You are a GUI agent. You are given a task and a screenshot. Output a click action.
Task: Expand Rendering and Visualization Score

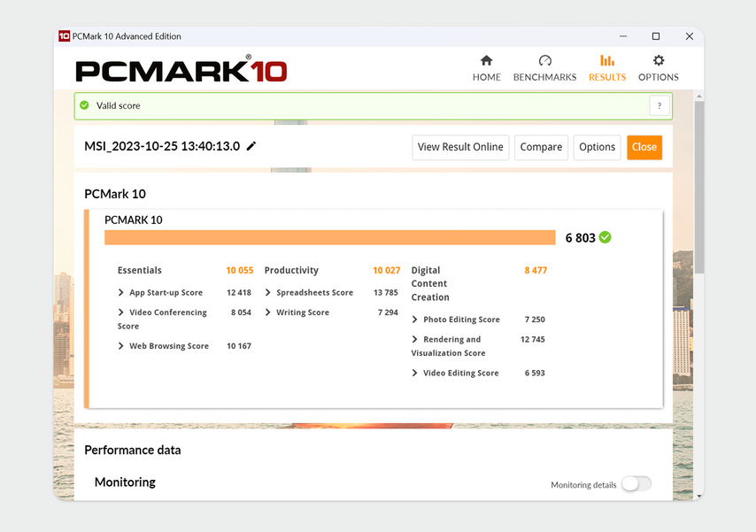coord(414,339)
